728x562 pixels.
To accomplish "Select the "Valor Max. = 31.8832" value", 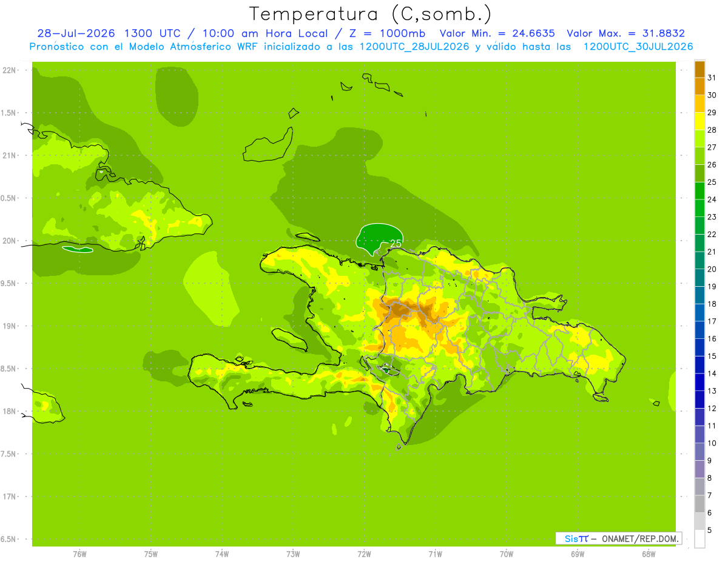I will pyautogui.click(x=625, y=33).
